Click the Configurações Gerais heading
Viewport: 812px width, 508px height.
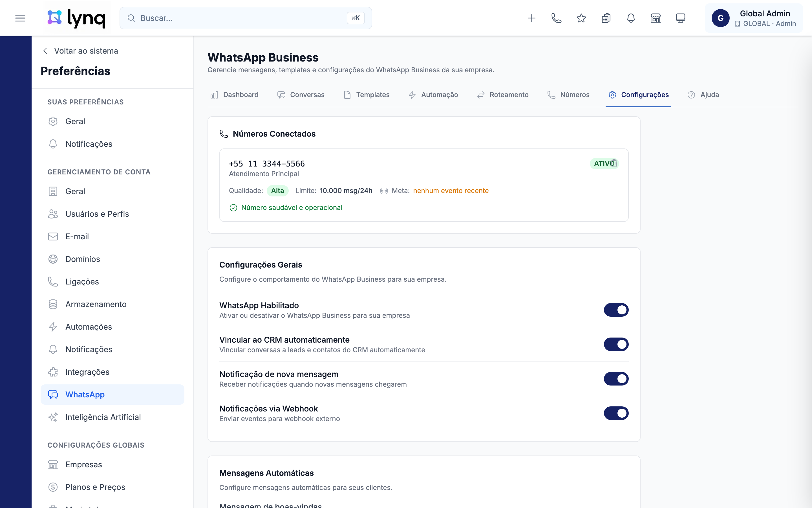(x=261, y=265)
